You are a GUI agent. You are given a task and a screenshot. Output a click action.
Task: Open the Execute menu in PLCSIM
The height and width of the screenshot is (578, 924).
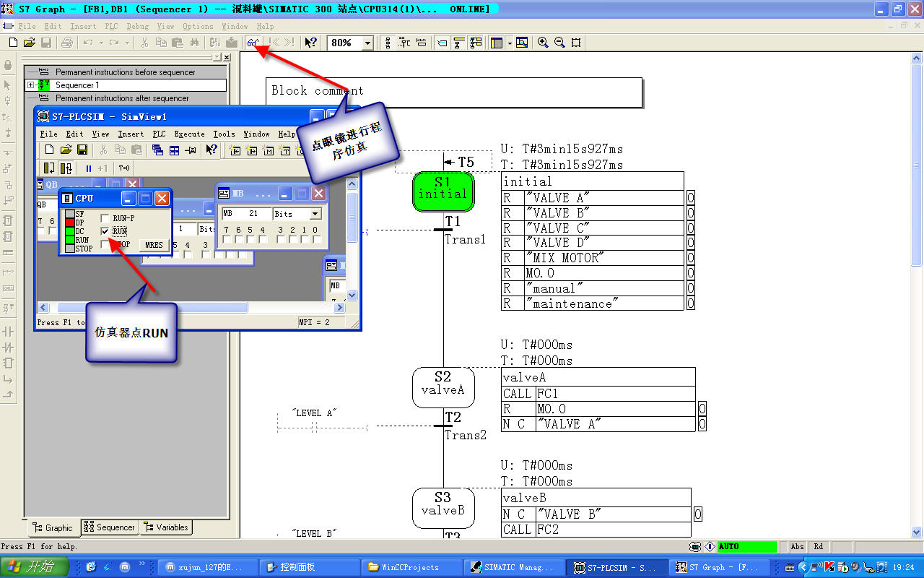[189, 134]
